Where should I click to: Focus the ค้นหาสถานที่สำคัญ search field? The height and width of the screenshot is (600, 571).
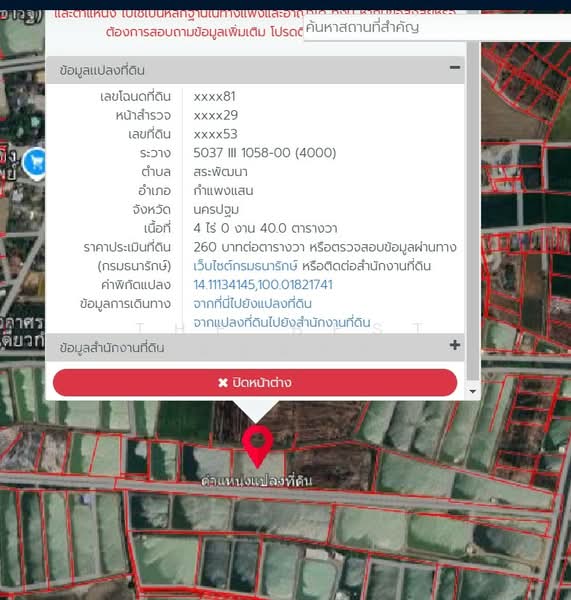(x=437, y=27)
